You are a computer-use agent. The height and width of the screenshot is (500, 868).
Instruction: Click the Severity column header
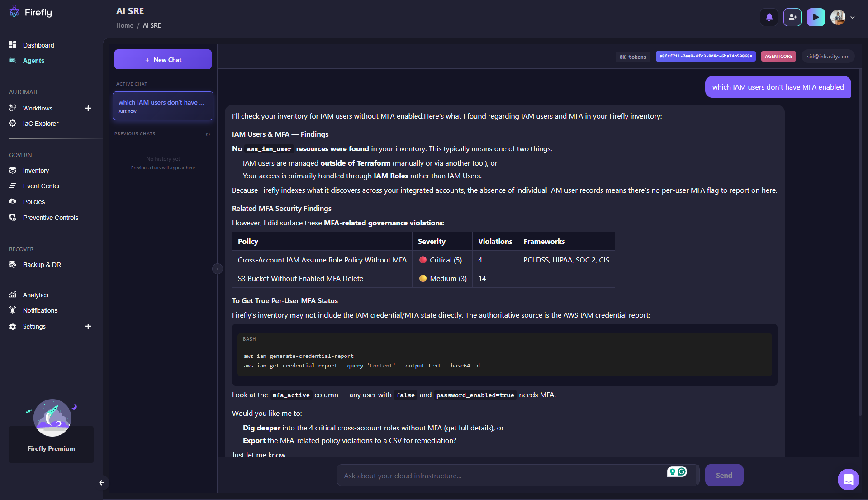click(442, 241)
